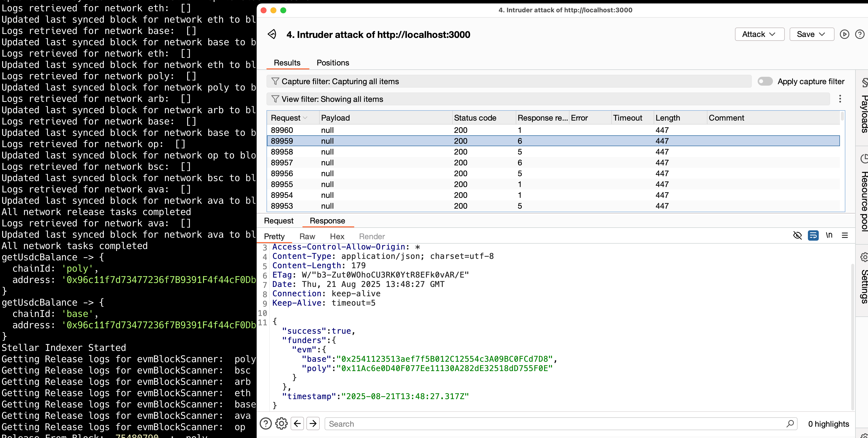The height and width of the screenshot is (438, 868).
Task: Open the Attack dropdown menu
Action: tap(760, 34)
